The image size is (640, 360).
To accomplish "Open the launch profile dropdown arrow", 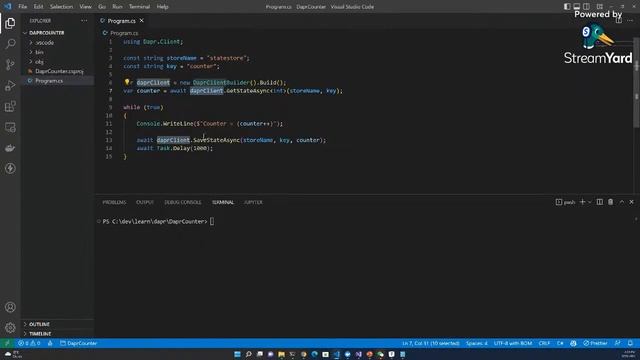I will point(589,202).
